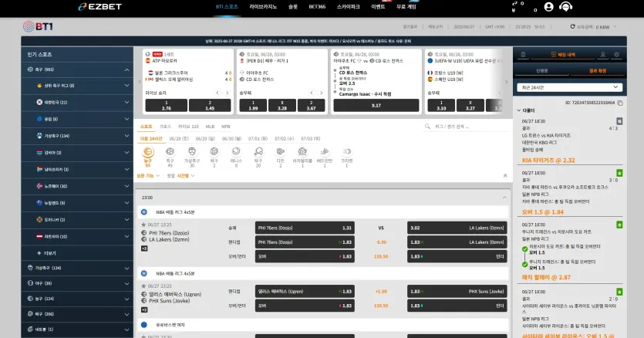Collapse the 다폴더 bet group
The height and width of the screenshot is (338, 644).
[519, 110]
